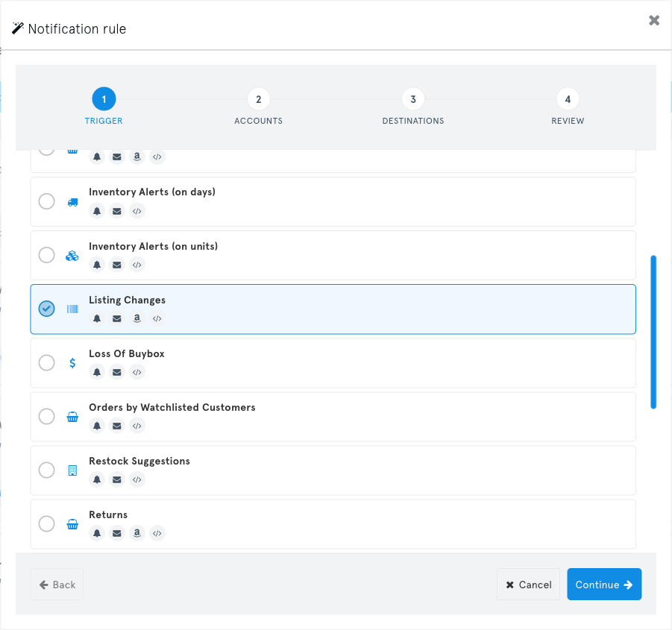This screenshot has height=630, width=672.
Task: Click code icon under Returns
Action: point(157,533)
